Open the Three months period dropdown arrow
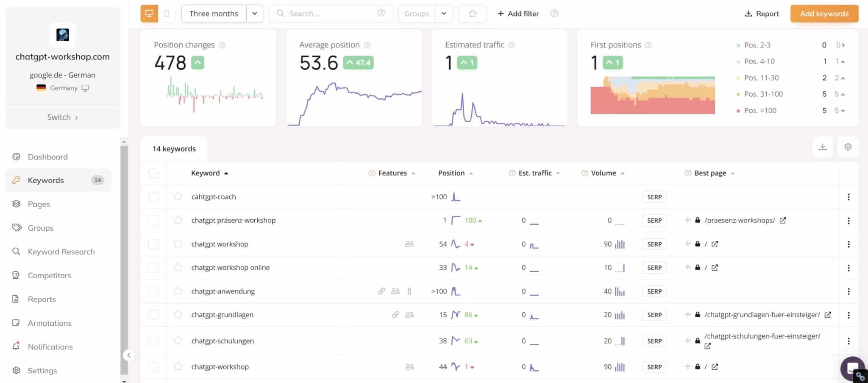The height and width of the screenshot is (383, 868). point(255,14)
